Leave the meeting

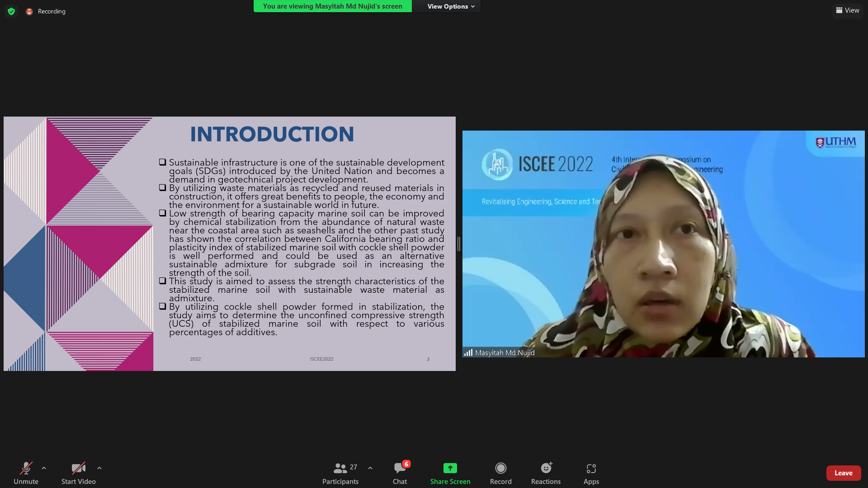coord(844,473)
